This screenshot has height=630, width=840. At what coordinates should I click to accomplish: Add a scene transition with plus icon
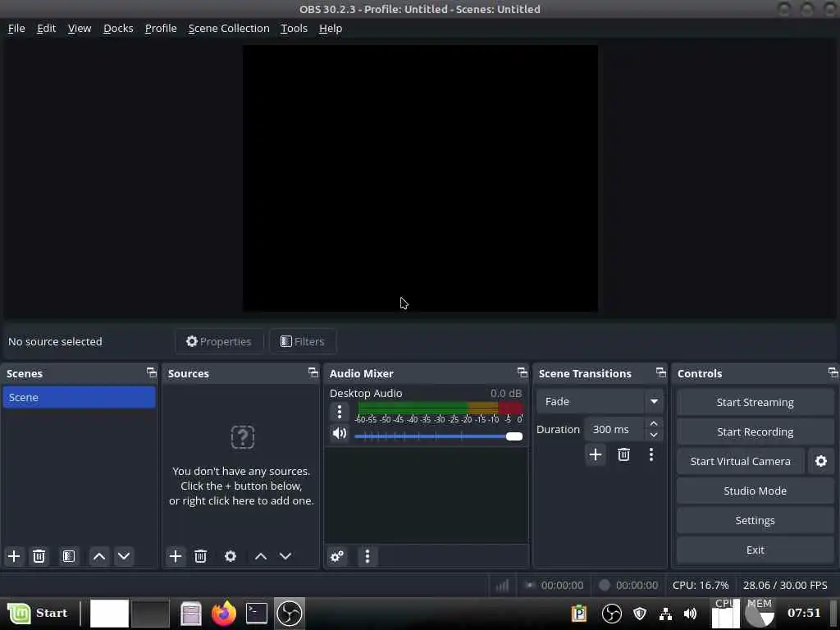pos(596,454)
